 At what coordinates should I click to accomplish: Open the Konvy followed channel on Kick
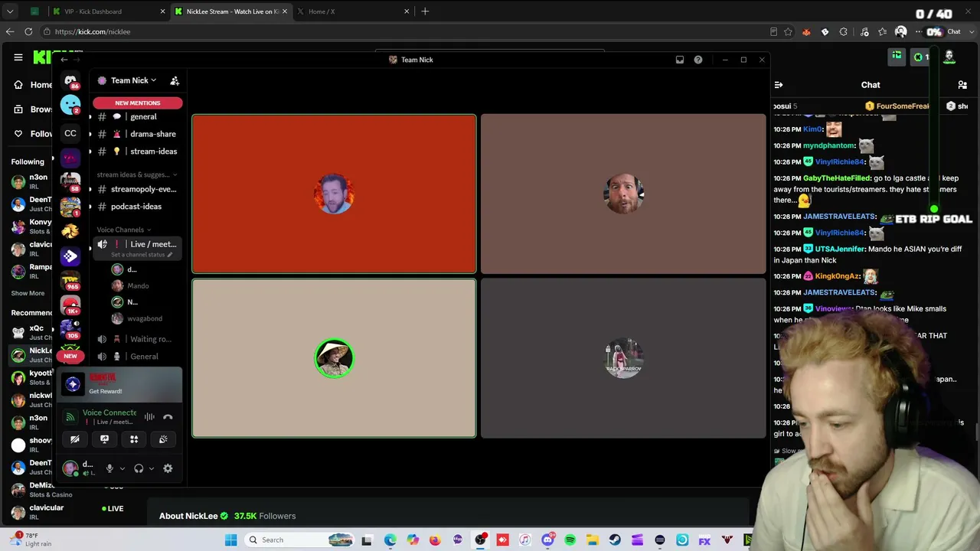(x=31, y=227)
